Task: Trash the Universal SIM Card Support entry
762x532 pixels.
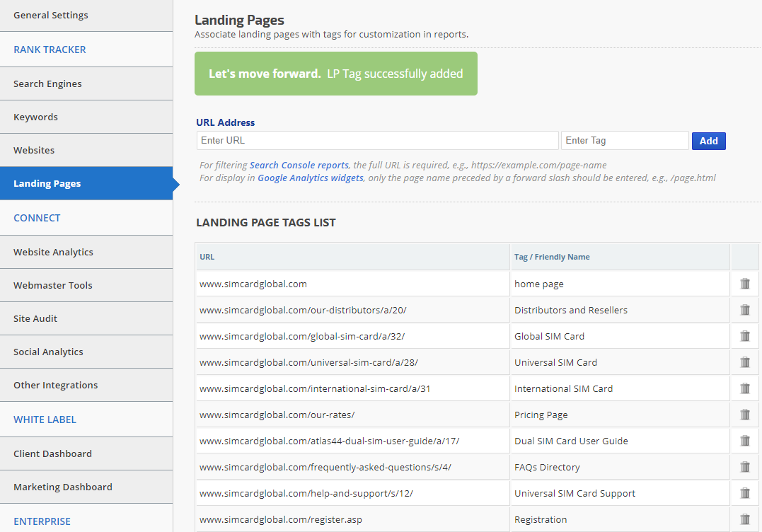Action: 744,493
